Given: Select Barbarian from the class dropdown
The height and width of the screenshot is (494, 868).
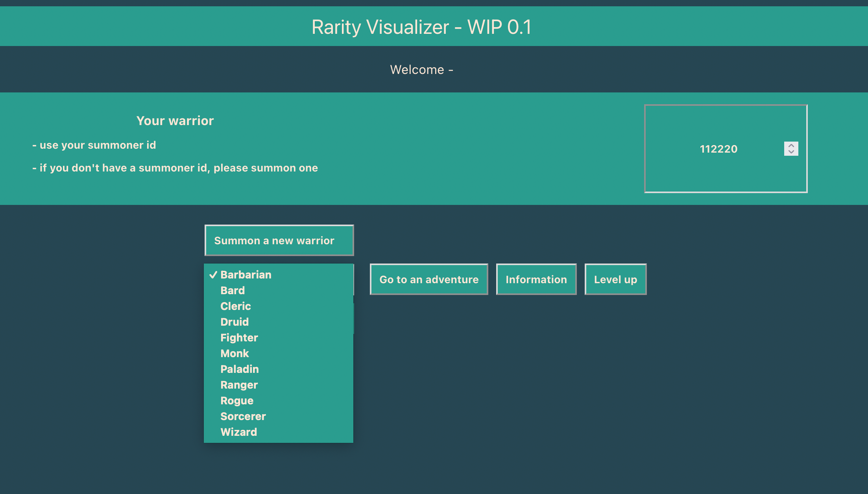Looking at the screenshot, I should click(x=246, y=275).
